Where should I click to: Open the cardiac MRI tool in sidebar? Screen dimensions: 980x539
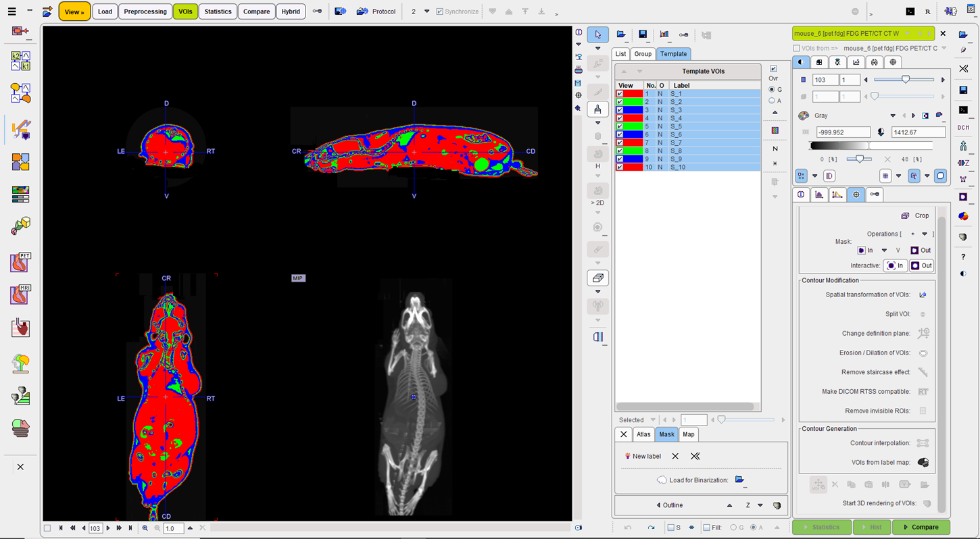pyautogui.click(x=20, y=295)
